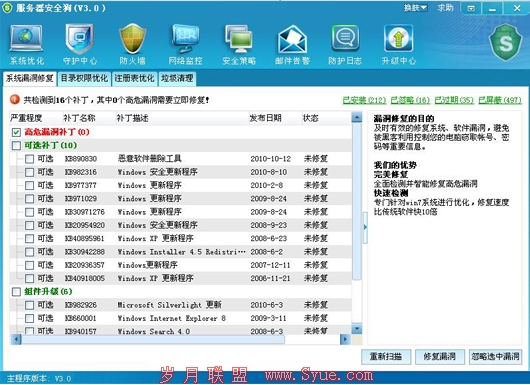This screenshot has width=530, height=385.
Task: Click the horizontal scroll right arrow
Action: [345, 339]
